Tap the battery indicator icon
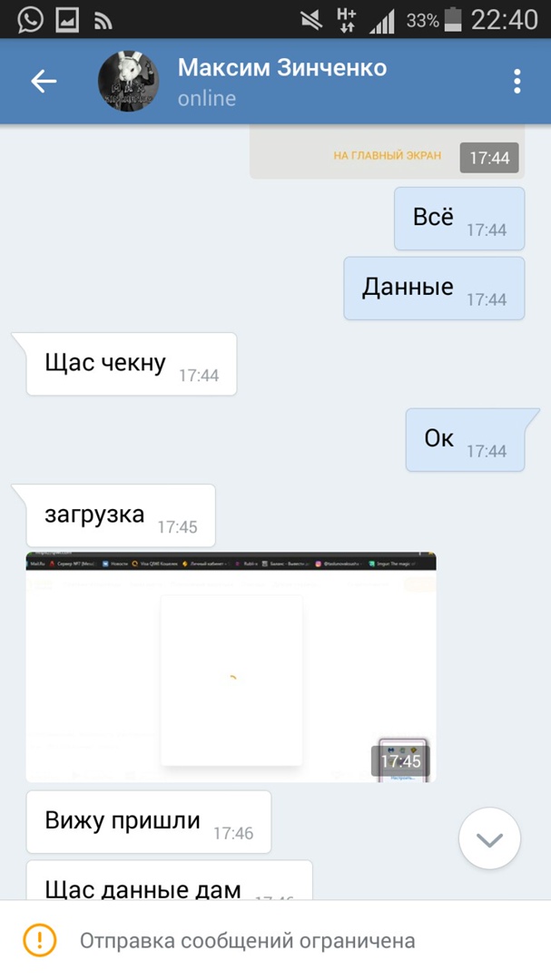551x980 pixels. [452, 20]
